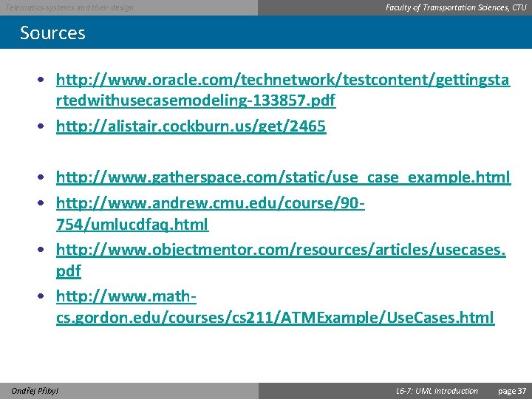Click the 'Sources' slide title
Screen dimensions: 532x399
(52, 33)
